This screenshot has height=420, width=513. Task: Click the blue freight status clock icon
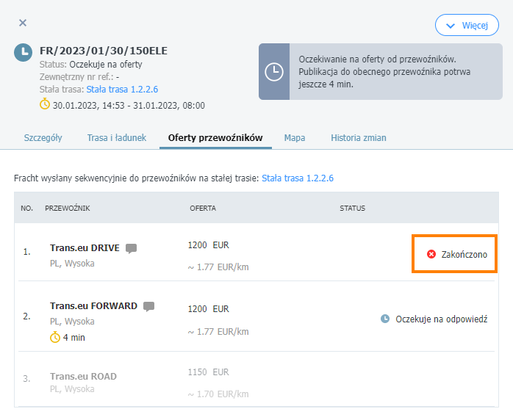pos(24,52)
